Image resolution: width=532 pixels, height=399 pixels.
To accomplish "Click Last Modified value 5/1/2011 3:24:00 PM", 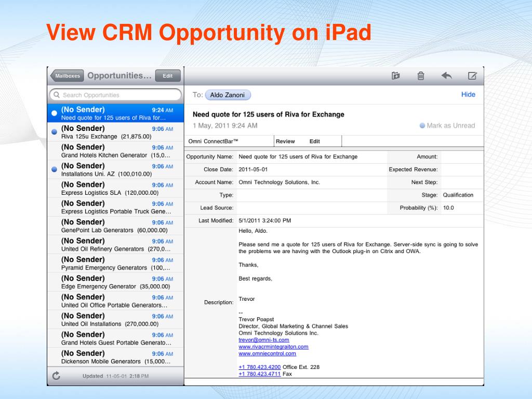I will (264, 220).
